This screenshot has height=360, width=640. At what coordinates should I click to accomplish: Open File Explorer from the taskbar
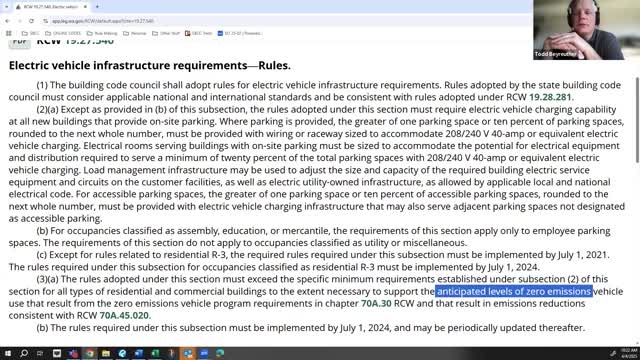pyautogui.click(x=106, y=353)
